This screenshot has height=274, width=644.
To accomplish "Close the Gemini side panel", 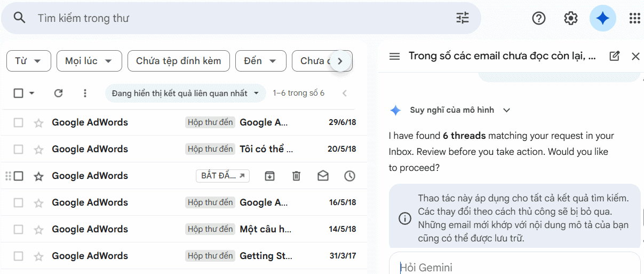I will [x=635, y=56].
